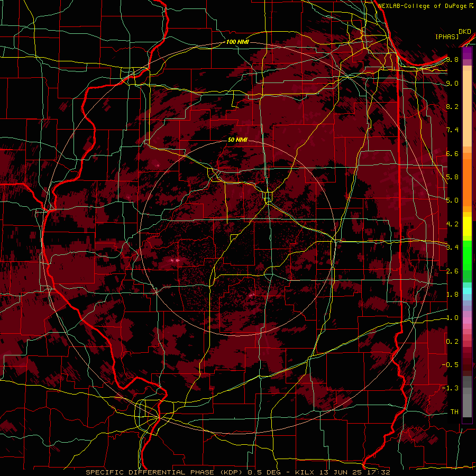Click the -0.5 value on the color scale

coord(450,365)
